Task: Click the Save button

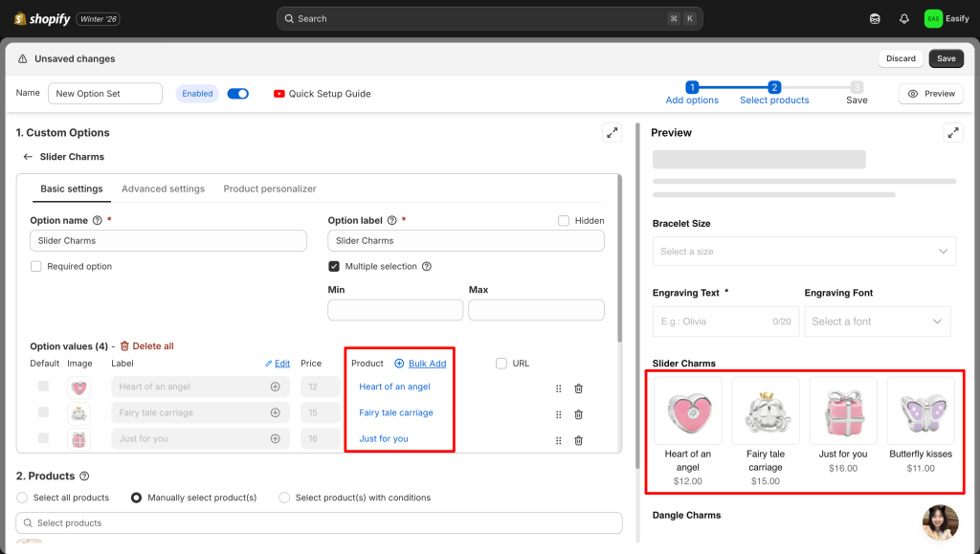Action: point(946,58)
